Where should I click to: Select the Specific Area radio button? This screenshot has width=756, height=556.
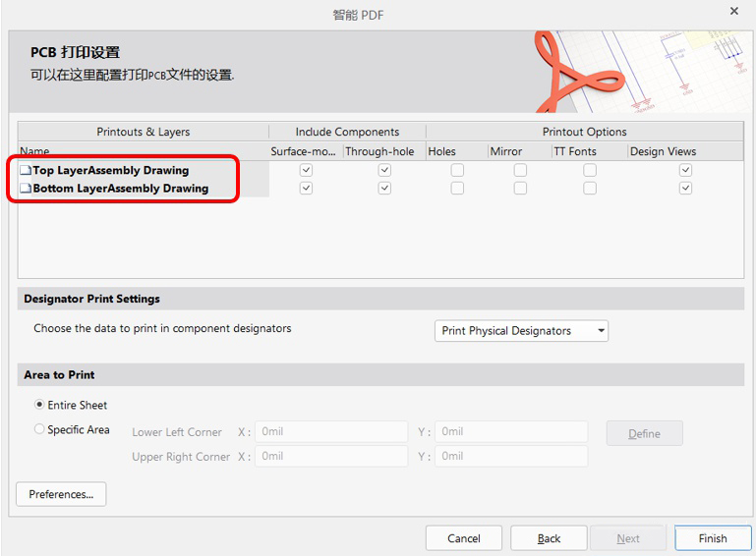click(x=39, y=429)
